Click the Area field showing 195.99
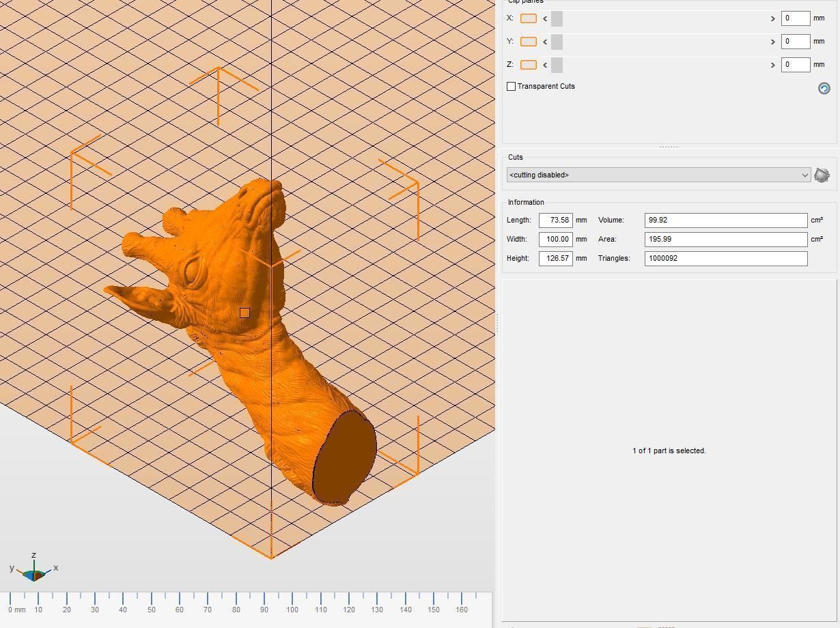The image size is (840, 628). [726, 239]
